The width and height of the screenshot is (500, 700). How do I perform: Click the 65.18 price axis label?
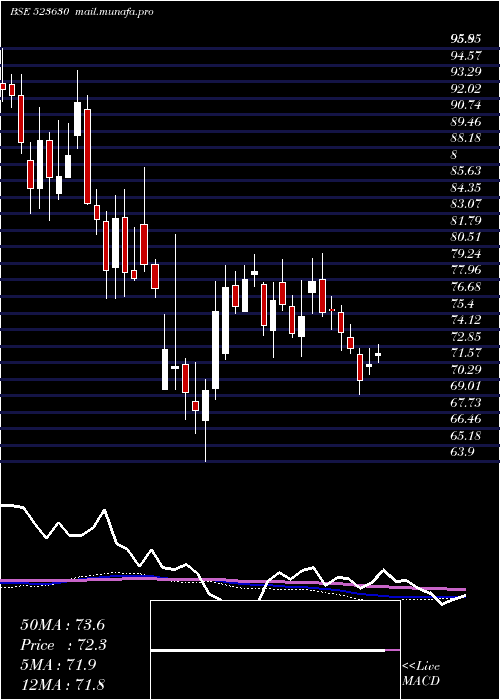[x=466, y=435]
